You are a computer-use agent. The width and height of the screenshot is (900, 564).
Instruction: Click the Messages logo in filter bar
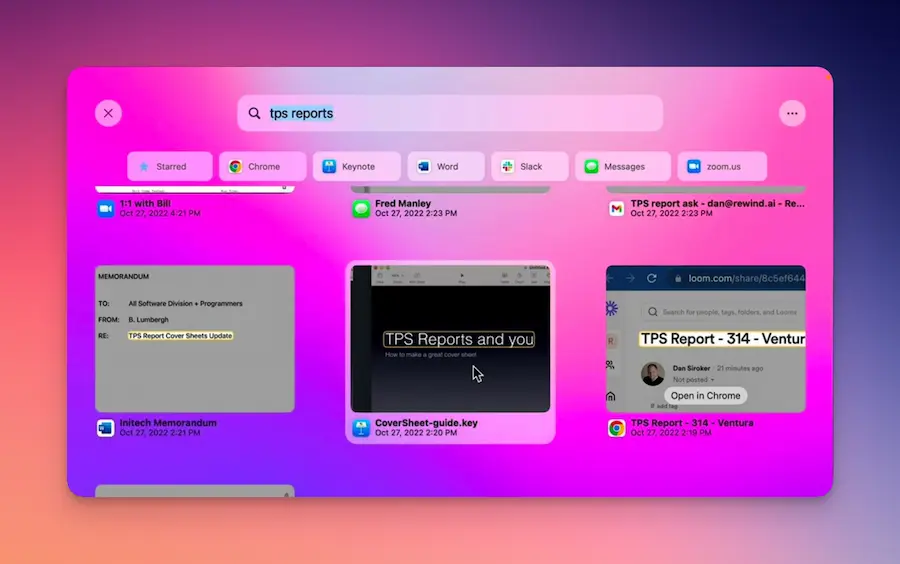[x=591, y=166]
